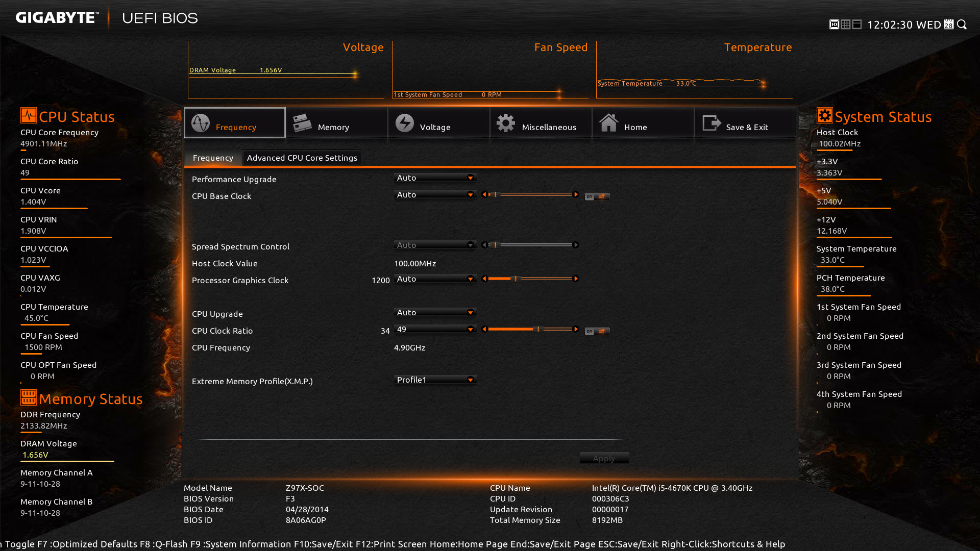
Task: Click the CPU Status heartbeat icon
Action: pyautogui.click(x=29, y=115)
